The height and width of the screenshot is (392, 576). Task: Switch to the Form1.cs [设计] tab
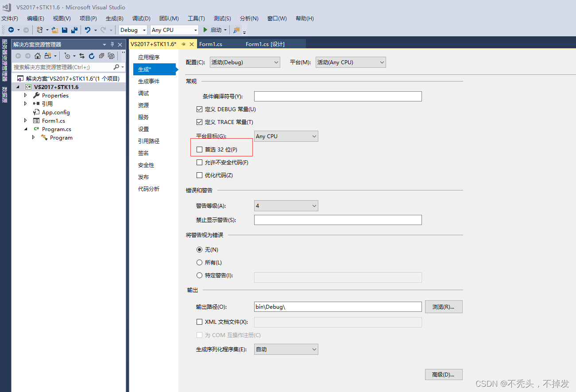coord(265,44)
